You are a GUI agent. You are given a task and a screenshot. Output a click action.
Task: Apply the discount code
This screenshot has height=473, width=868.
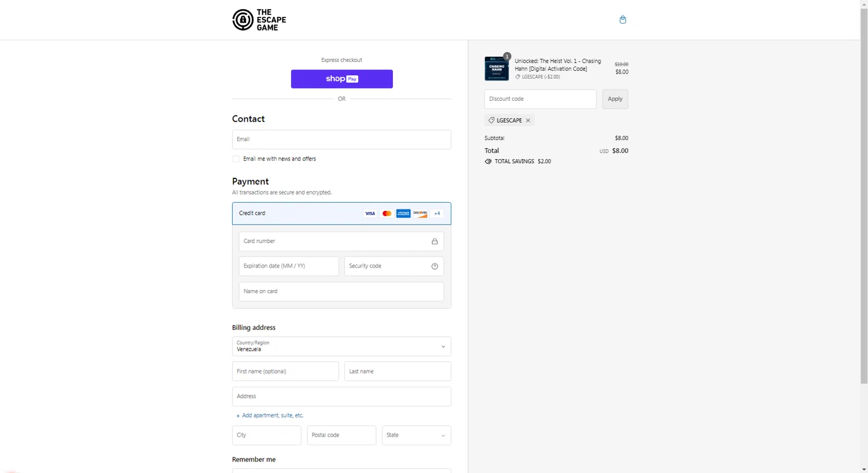point(615,99)
